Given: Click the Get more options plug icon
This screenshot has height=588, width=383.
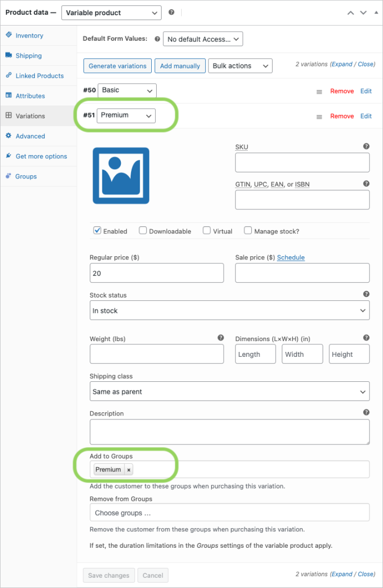Looking at the screenshot, I should [9, 156].
